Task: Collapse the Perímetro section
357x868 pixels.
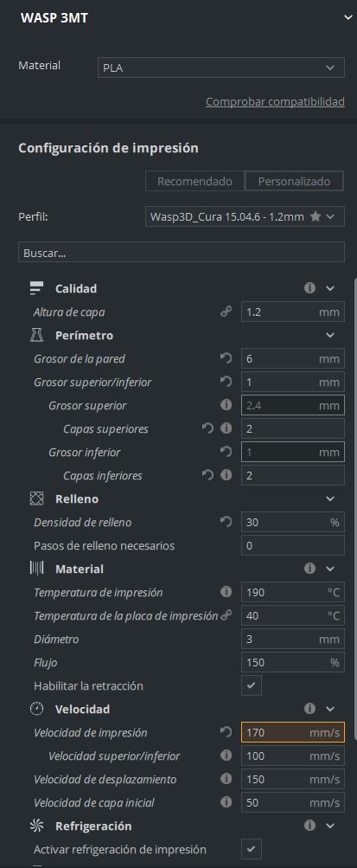Action: pyautogui.click(x=330, y=336)
